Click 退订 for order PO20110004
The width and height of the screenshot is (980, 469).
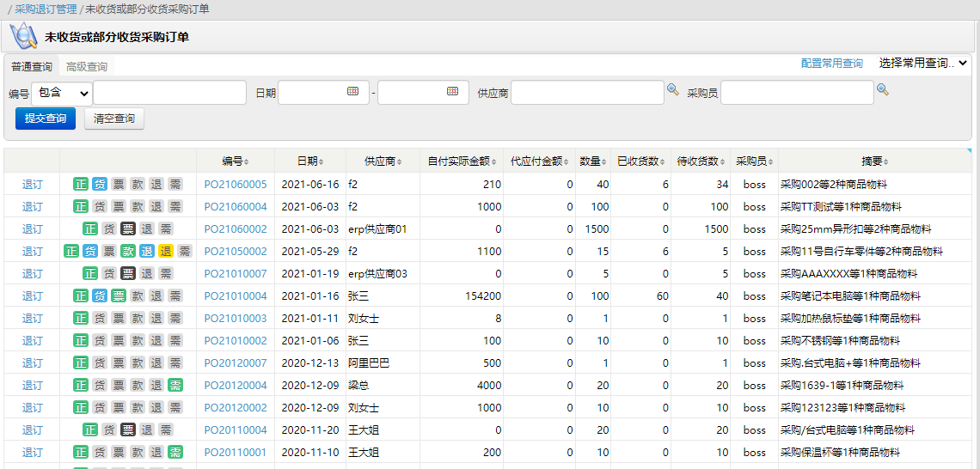pos(32,429)
